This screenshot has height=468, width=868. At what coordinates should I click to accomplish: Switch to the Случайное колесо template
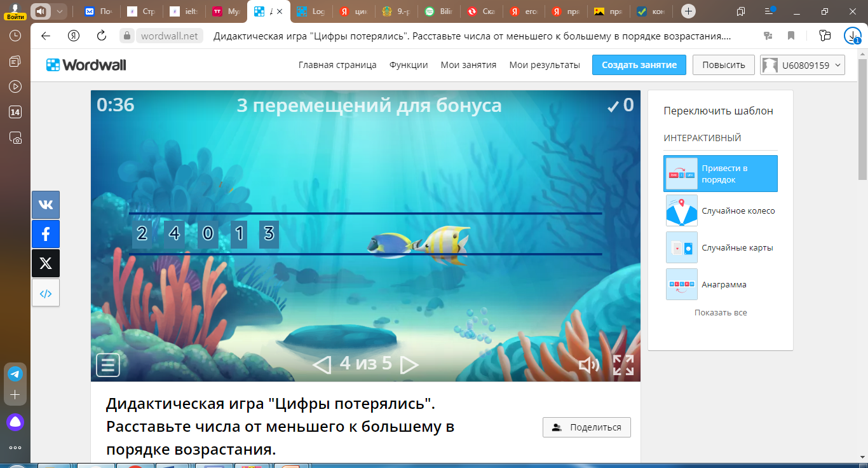pyautogui.click(x=721, y=210)
